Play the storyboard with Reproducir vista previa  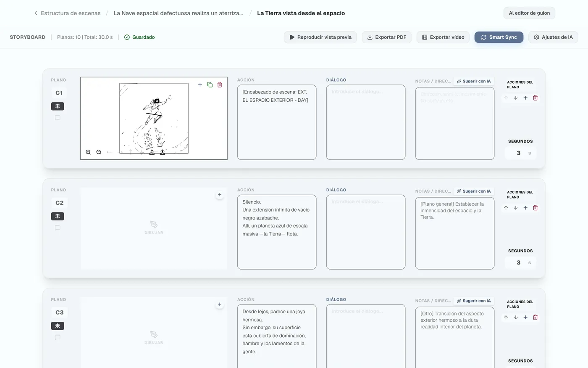point(320,37)
